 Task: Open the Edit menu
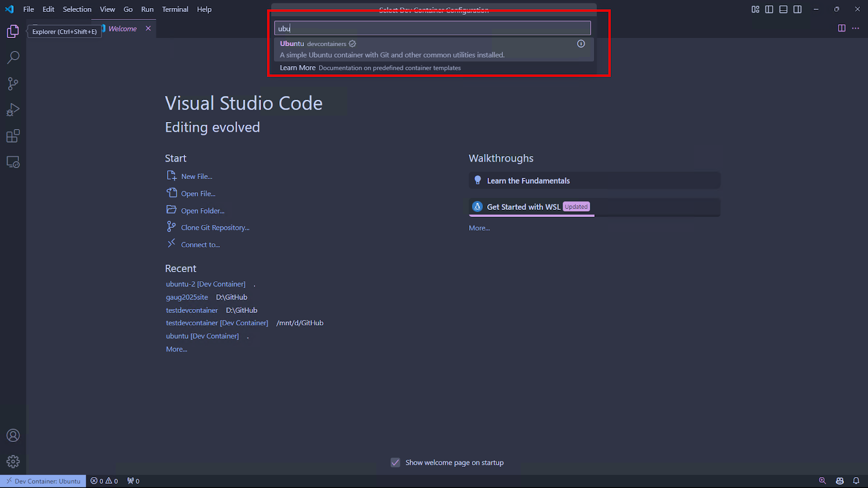pyautogui.click(x=48, y=9)
